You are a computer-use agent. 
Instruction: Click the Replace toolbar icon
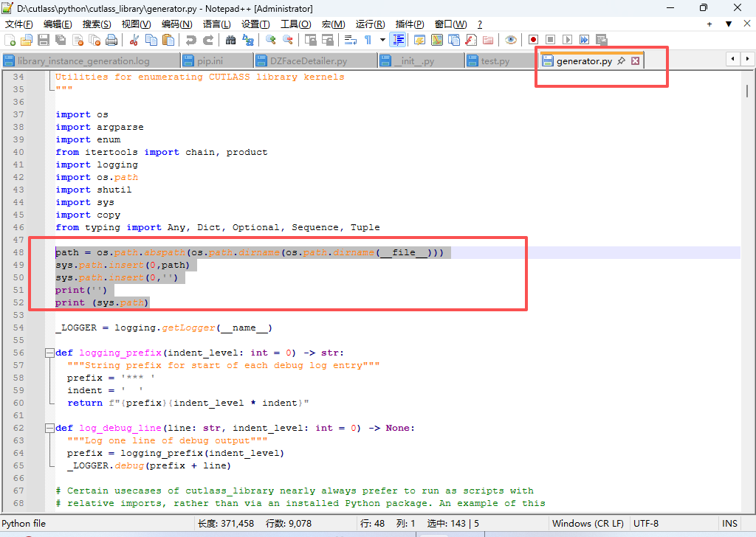248,40
